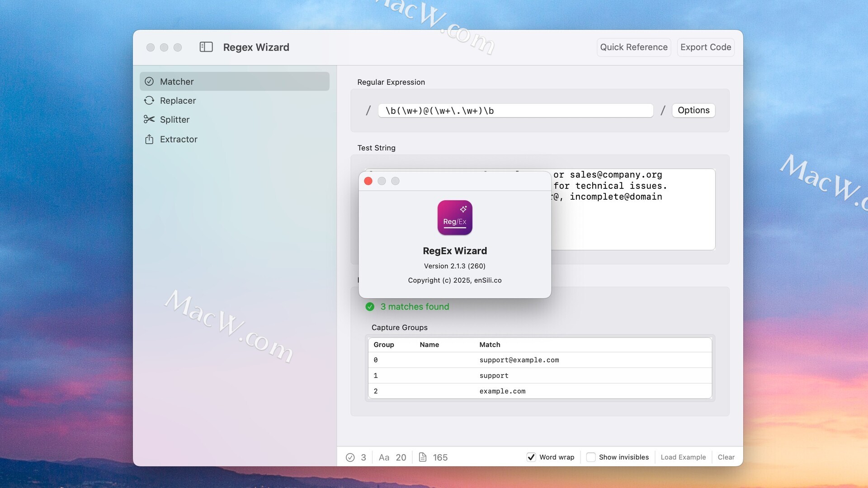Screen dimensions: 868x488
Task: Click the Splitter scissors icon
Action: pyautogui.click(x=149, y=120)
